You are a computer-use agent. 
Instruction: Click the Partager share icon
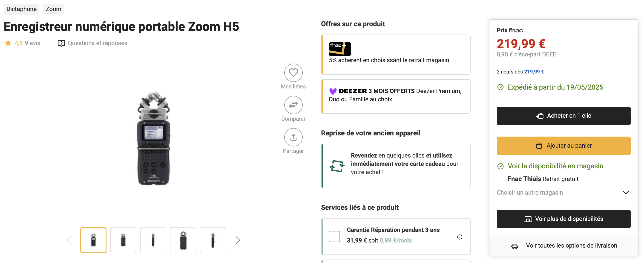[x=293, y=137]
